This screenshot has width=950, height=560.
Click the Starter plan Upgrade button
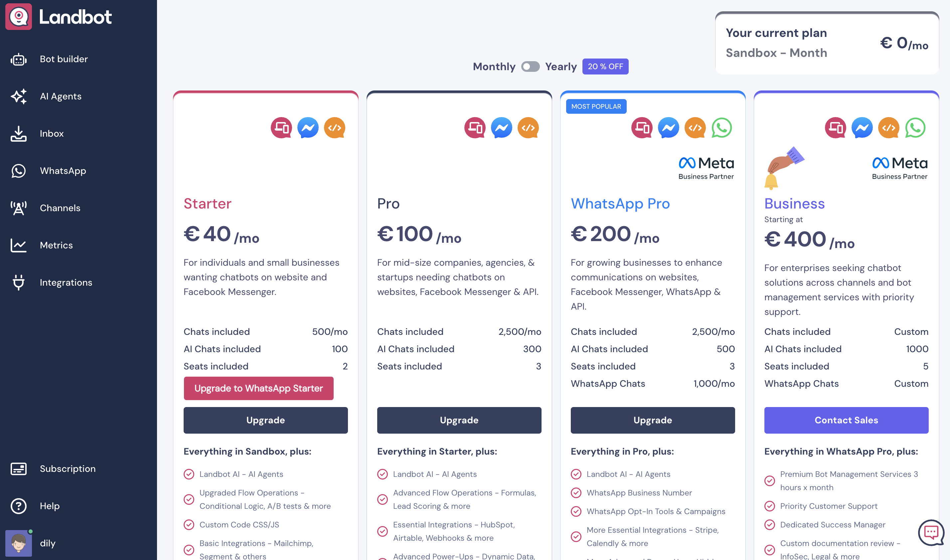(265, 420)
